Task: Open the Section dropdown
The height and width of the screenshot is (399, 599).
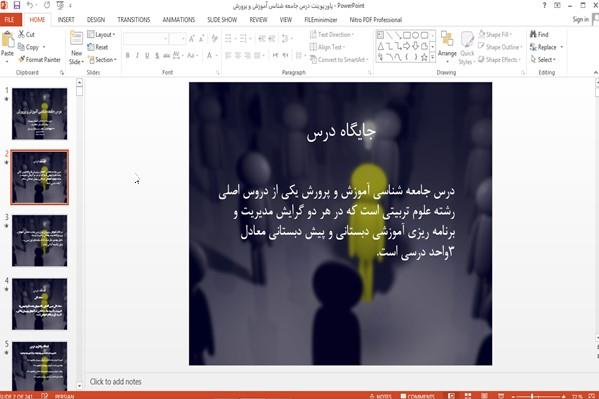Action: pos(102,60)
